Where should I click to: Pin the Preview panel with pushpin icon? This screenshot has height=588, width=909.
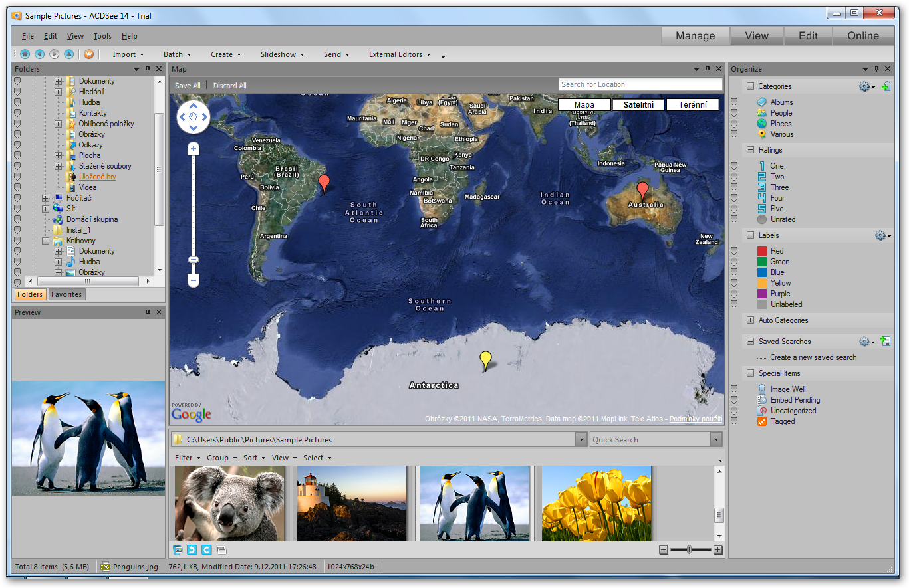coord(148,312)
